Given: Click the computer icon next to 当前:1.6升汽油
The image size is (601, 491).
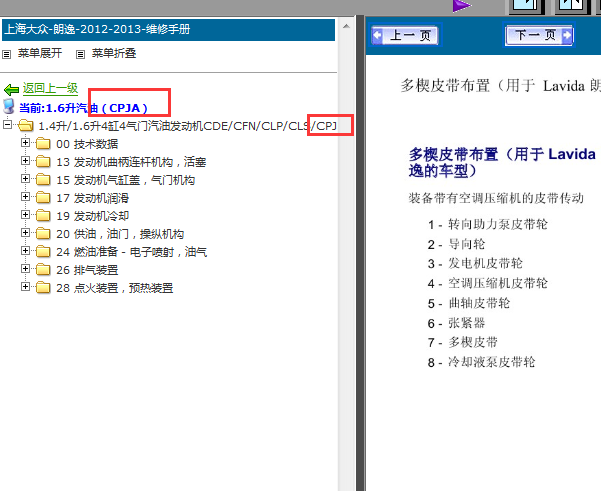Looking at the screenshot, I should point(9,107).
